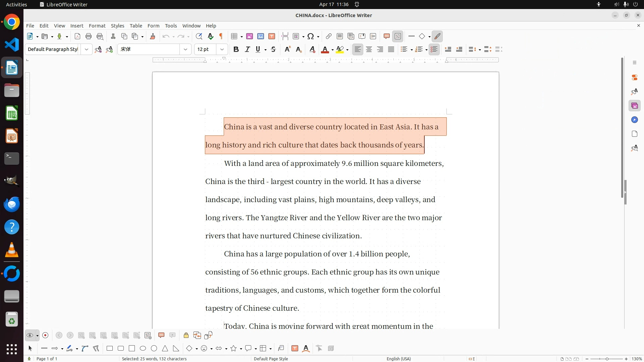Expand the paragraph style dropdown

87,49
